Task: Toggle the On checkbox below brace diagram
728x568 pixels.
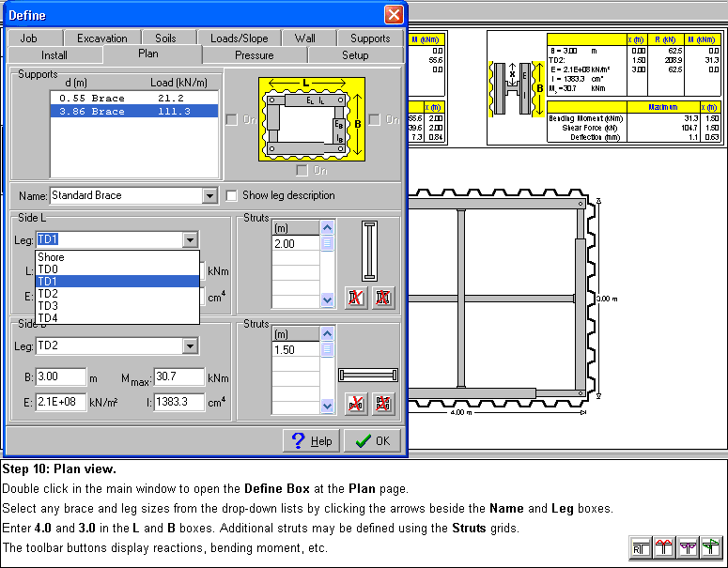Action: pos(302,170)
